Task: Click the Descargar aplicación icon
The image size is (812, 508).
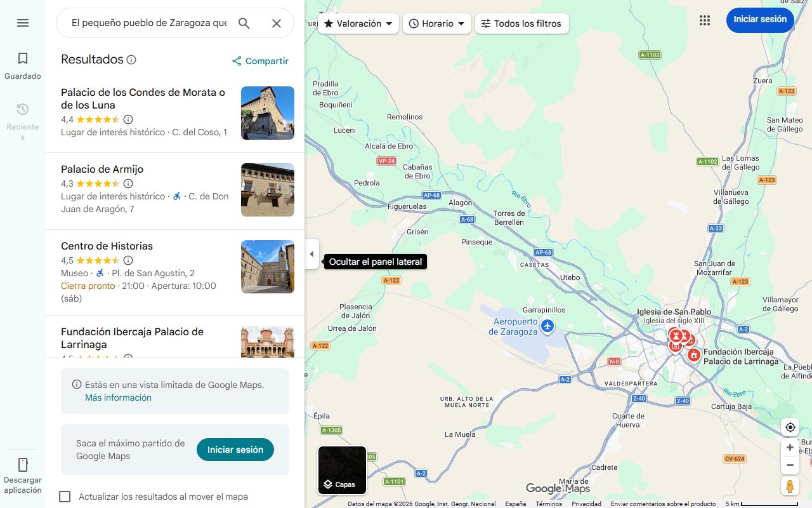Action: (22, 465)
